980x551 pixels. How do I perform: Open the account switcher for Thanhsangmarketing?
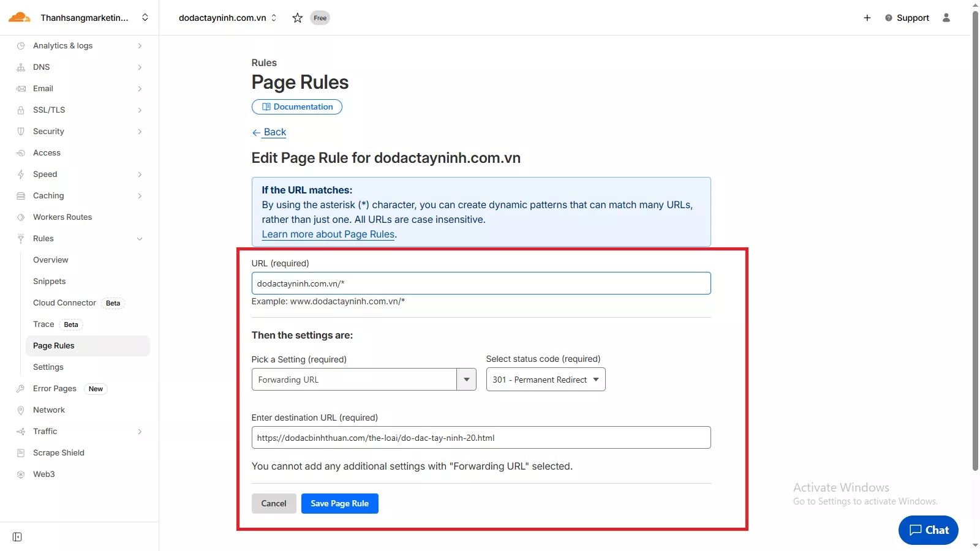145,18
